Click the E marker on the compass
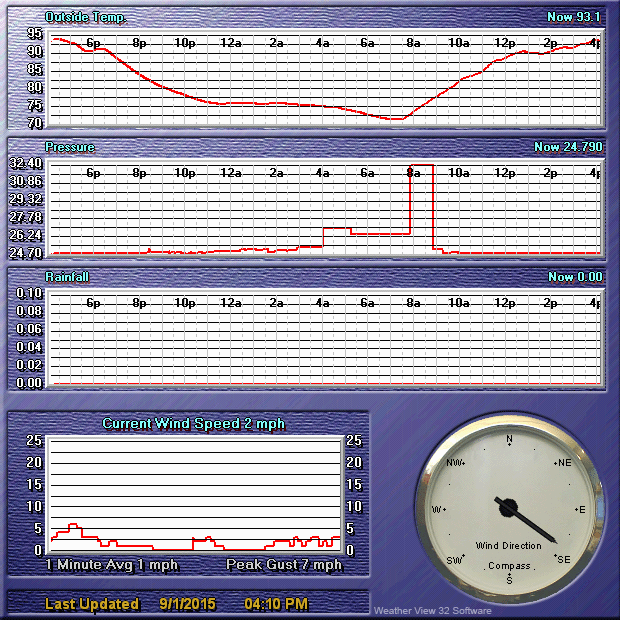Image resolution: width=620 pixels, height=620 pixels. (x=580, y=509)
